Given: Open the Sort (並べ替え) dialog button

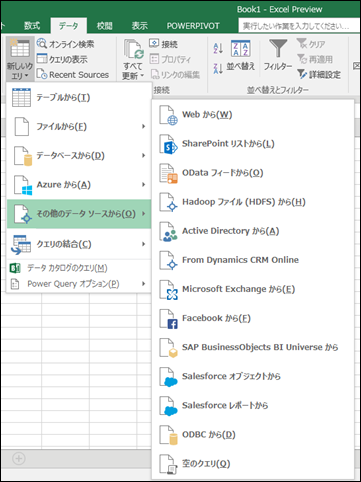Looking at the screenshot, I should coord(241,55).
